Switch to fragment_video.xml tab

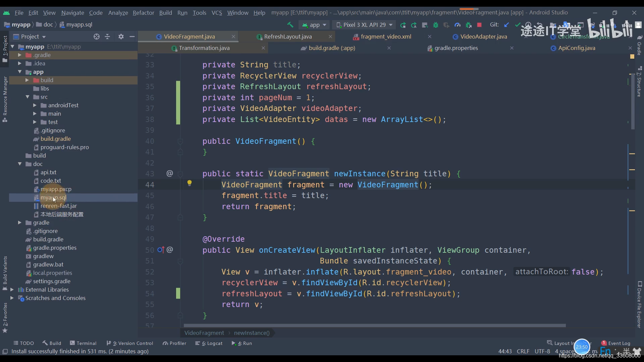tap(386, 37)
